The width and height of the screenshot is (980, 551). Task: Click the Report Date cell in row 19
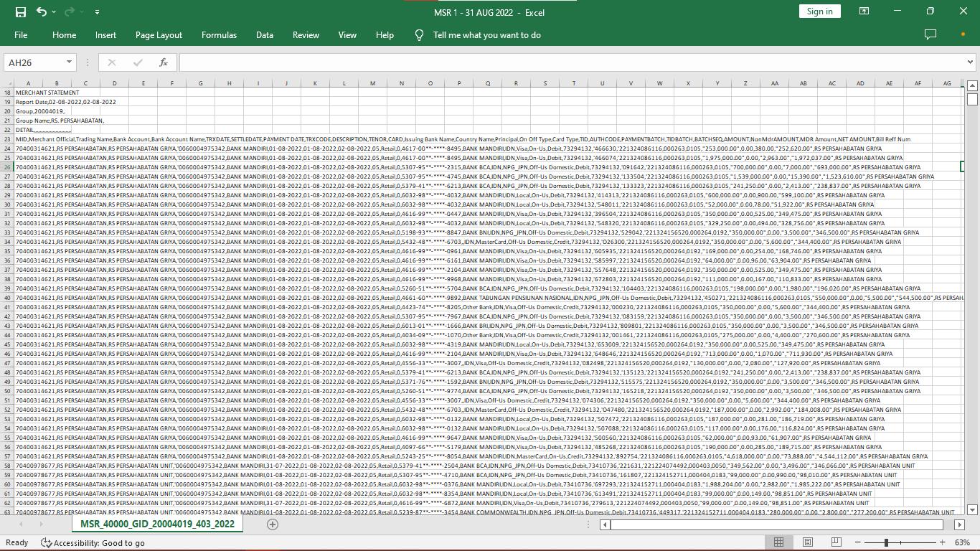(x=65, y=102)
